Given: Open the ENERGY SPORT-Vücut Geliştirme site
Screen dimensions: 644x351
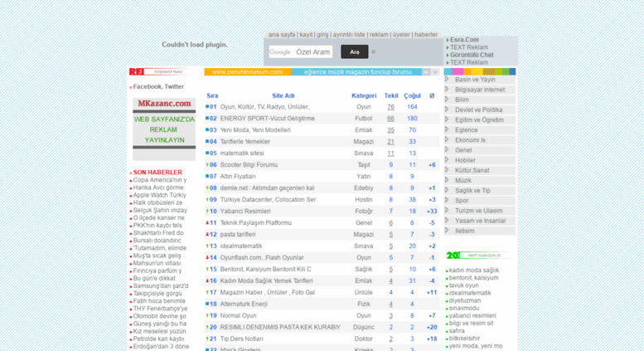Looking at the screenshot, I should tap(268, 119).
